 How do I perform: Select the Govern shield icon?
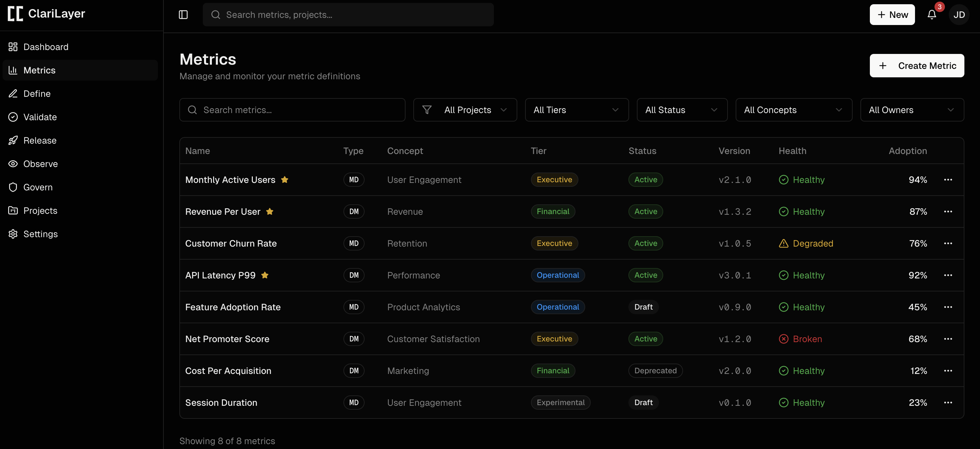13,187
